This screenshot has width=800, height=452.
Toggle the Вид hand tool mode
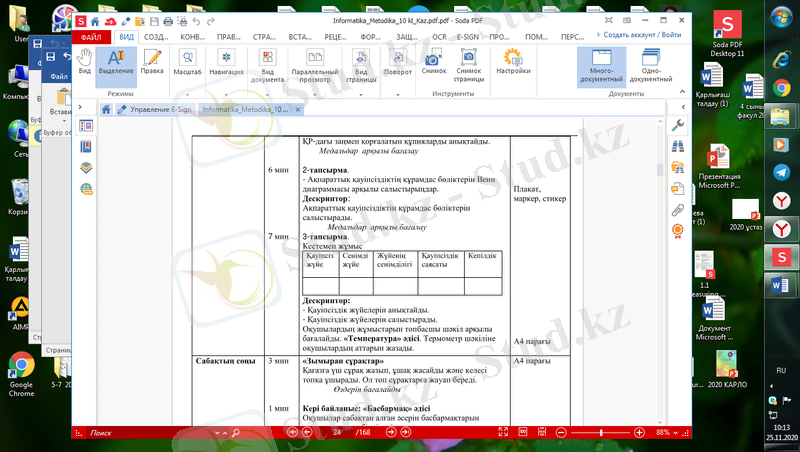point(85,62)
